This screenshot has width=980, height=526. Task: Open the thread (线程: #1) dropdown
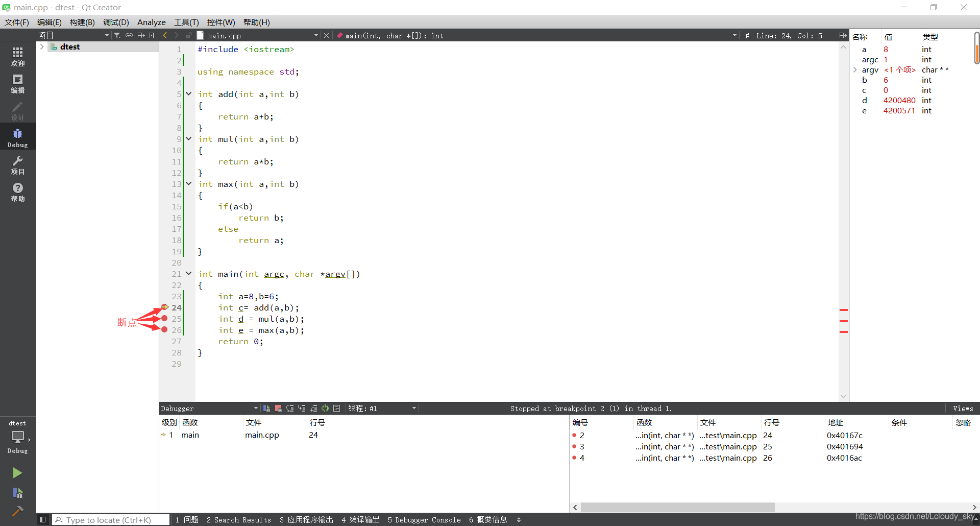(x=382, y=408)
